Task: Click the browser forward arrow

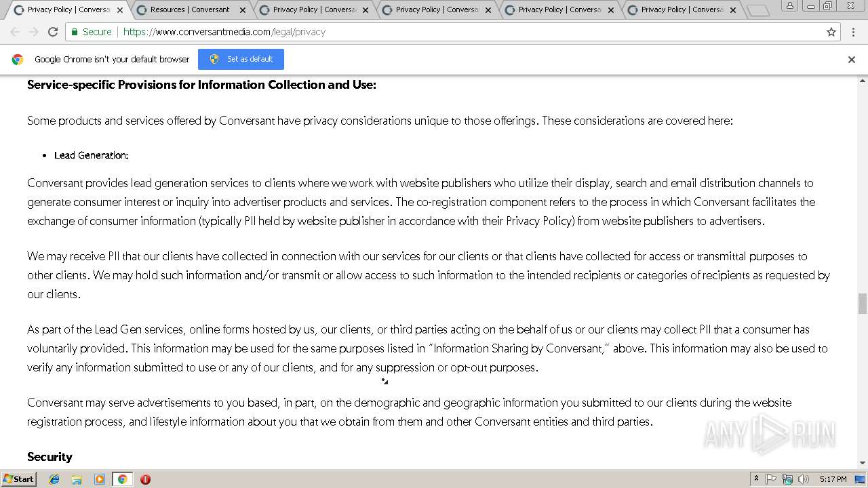Action: [34, 32]
